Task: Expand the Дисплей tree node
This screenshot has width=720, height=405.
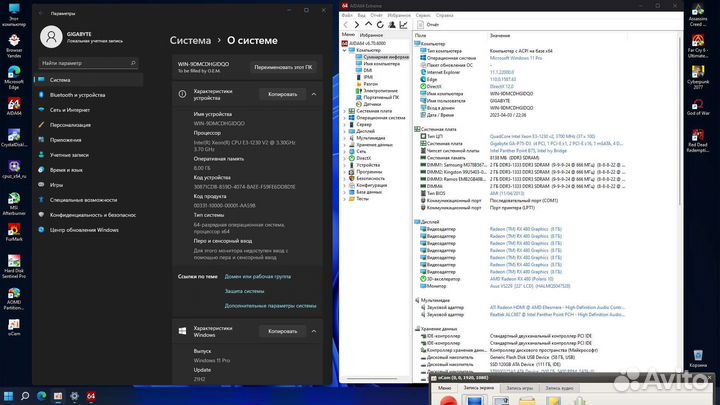Action: [x=344, y=131]
